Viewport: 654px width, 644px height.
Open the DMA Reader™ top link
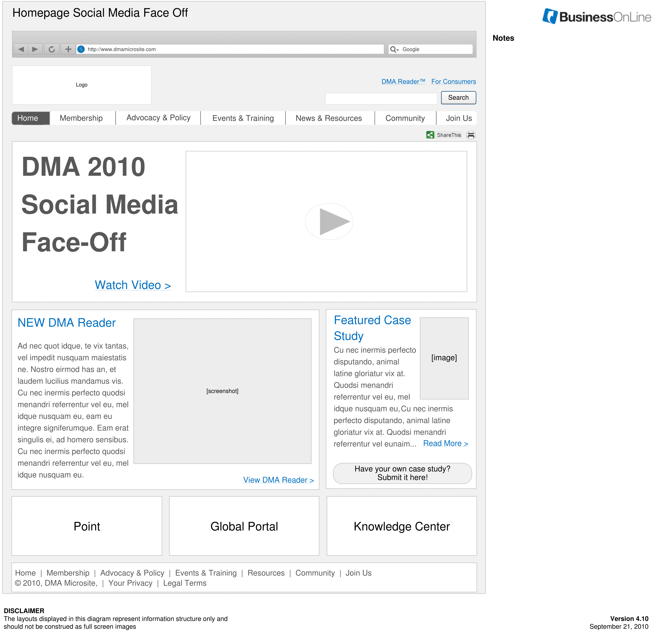point(403,82)
